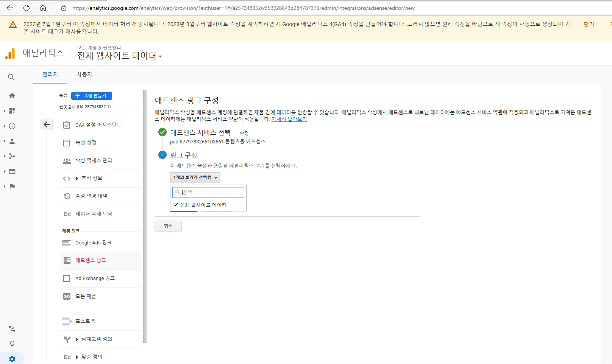Click the 취소 button
Image resolution: width=612 pixels, height=364 pixels.
point(168,226)
